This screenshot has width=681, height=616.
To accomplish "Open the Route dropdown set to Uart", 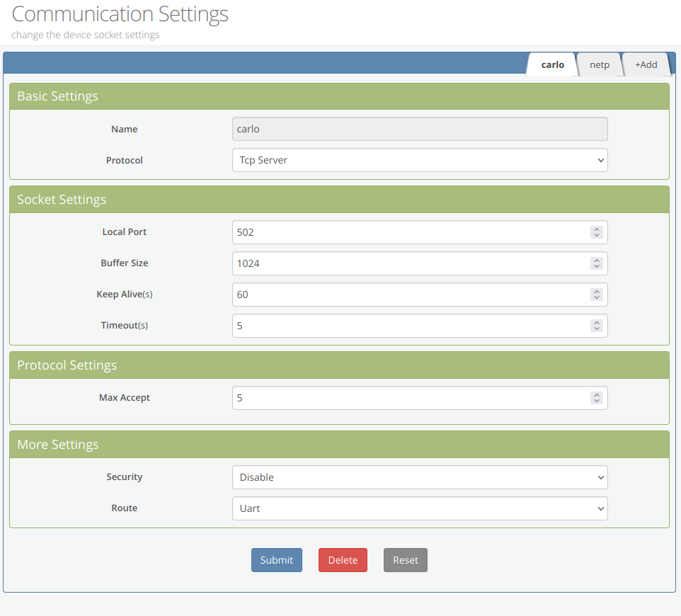I will 419,508.
